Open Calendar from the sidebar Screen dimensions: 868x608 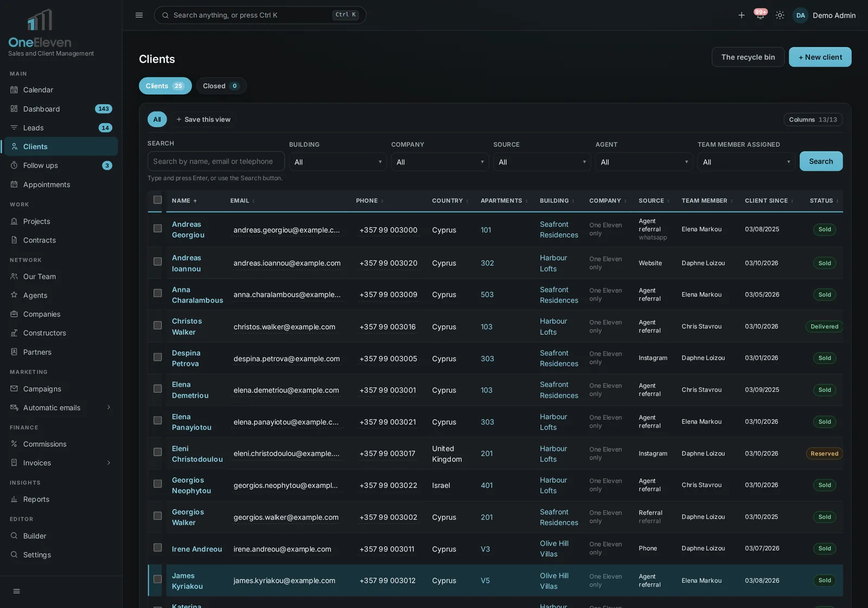tap(61, 90)
